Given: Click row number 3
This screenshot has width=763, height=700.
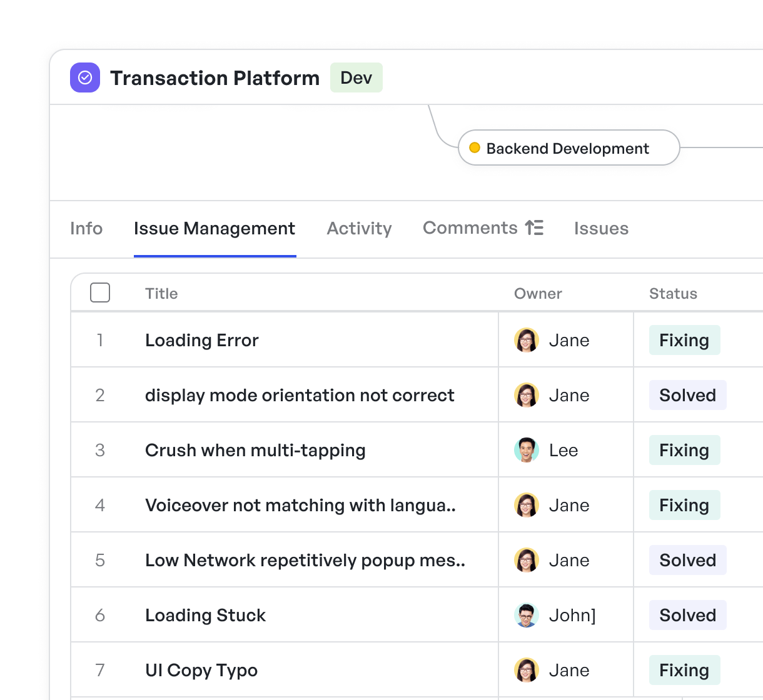Looking at the screenshot, I should point(100,450).
